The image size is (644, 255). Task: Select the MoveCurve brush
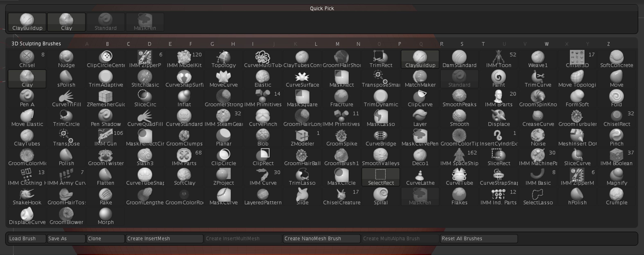(224, 79)
